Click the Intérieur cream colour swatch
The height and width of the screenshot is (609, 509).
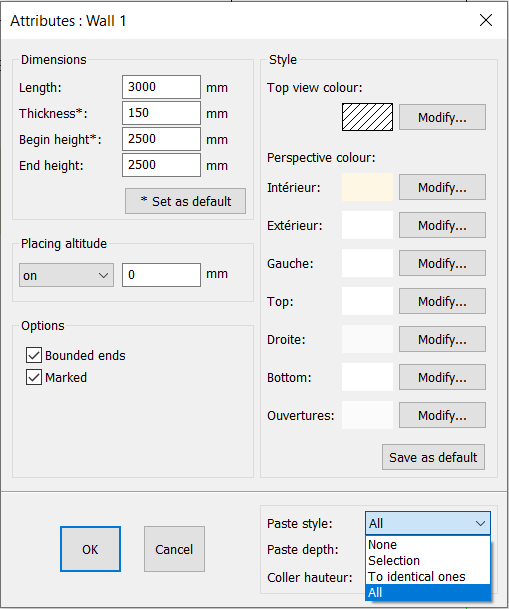(x=367, y=187)
